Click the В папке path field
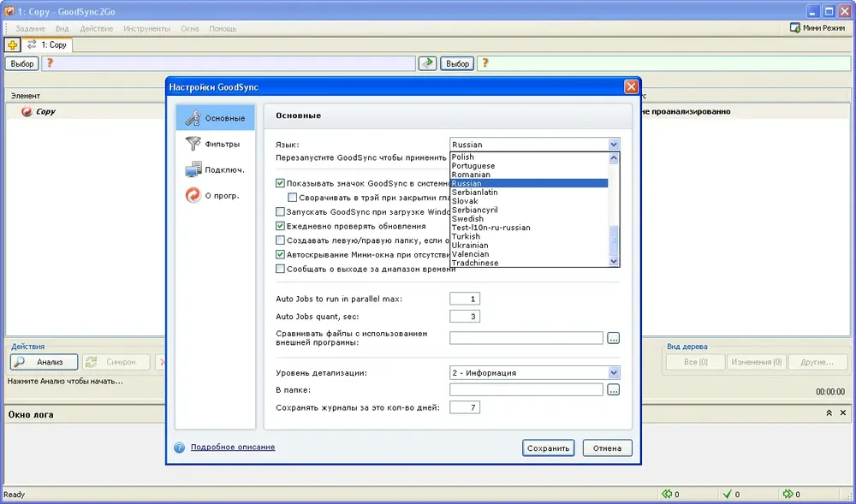The width and height of the screenshot is (856, 504). (x=526, y=389)
